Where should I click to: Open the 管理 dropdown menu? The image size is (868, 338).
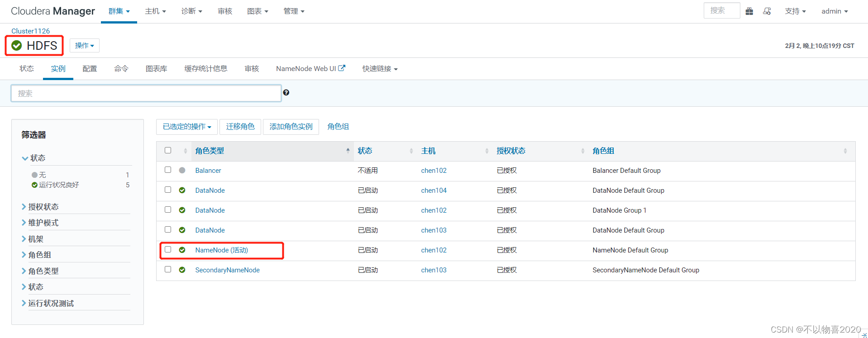[294, 11]
